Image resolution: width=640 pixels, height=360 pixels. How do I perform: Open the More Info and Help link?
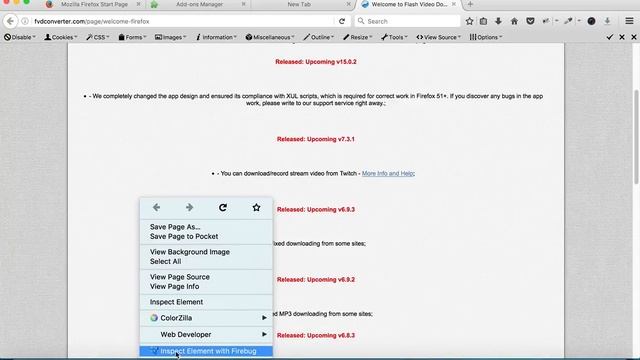pos(388,173)
